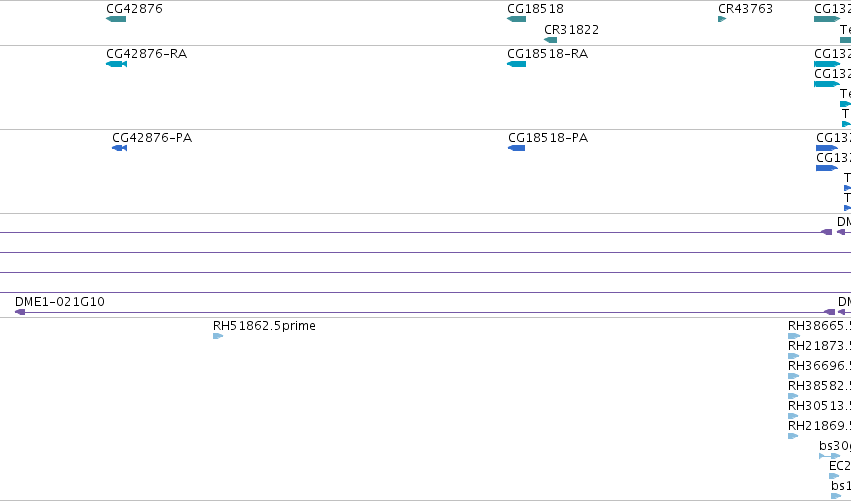Click the arrow glyph under RH36696 label

(793, 376)
